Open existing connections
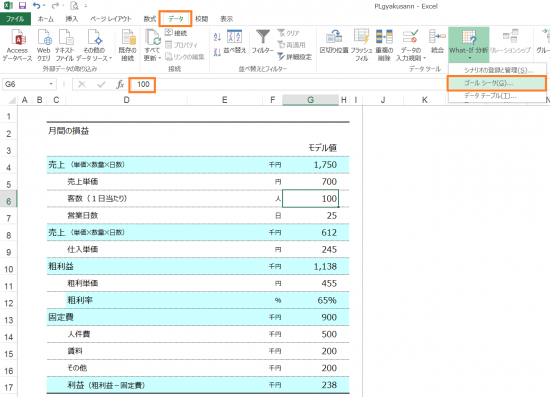The image size is (550, 397). point(128,46)
